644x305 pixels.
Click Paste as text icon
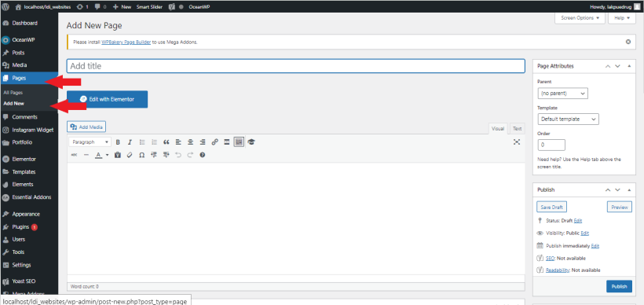coord(118,155)
